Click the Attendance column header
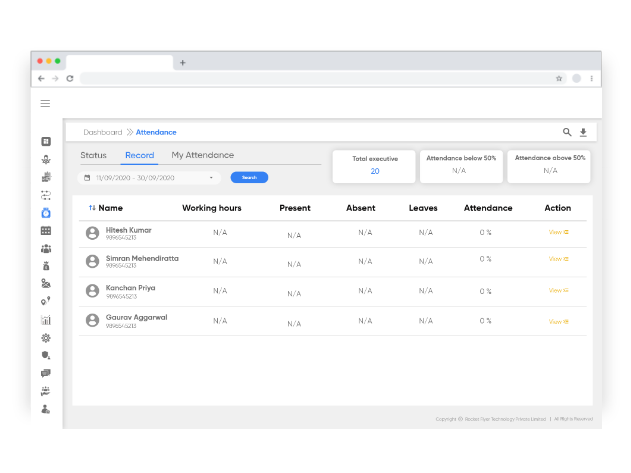The height and width of the screenshot is (473, 631). point(488,208)
